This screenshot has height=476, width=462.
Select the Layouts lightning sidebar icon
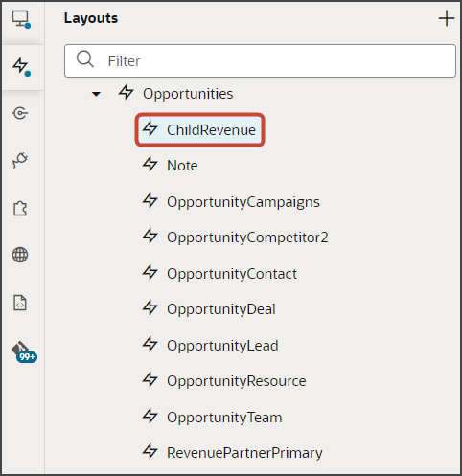tap(21, 66)
